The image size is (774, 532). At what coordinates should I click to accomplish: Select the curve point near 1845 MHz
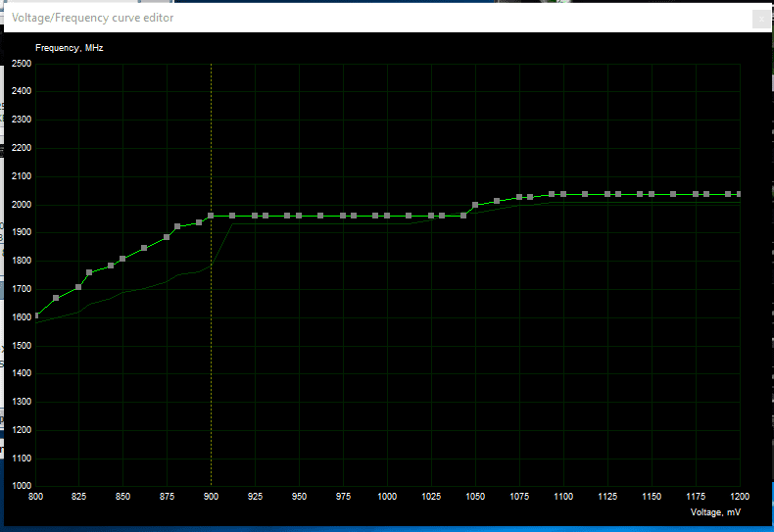144,248
